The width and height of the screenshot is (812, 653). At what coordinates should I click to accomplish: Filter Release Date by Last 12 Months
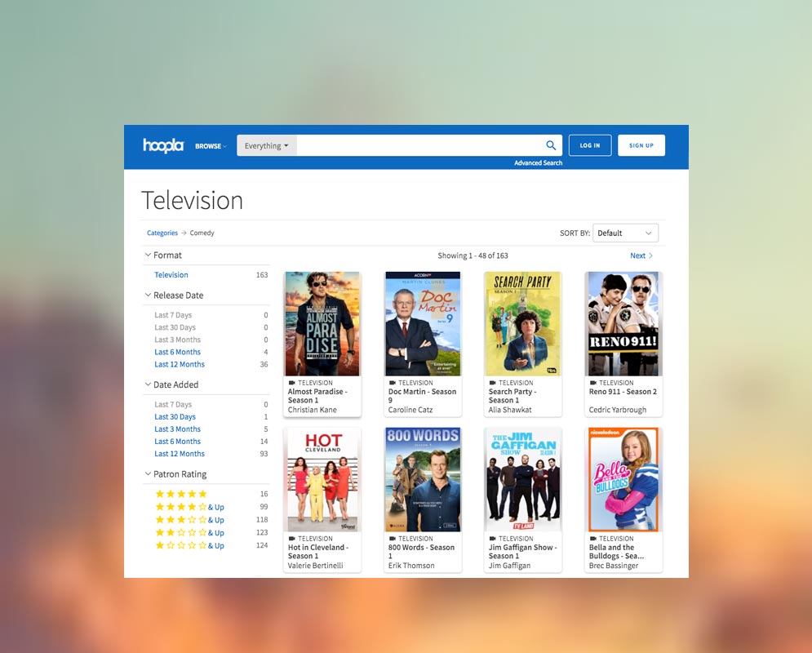[180, 365]
